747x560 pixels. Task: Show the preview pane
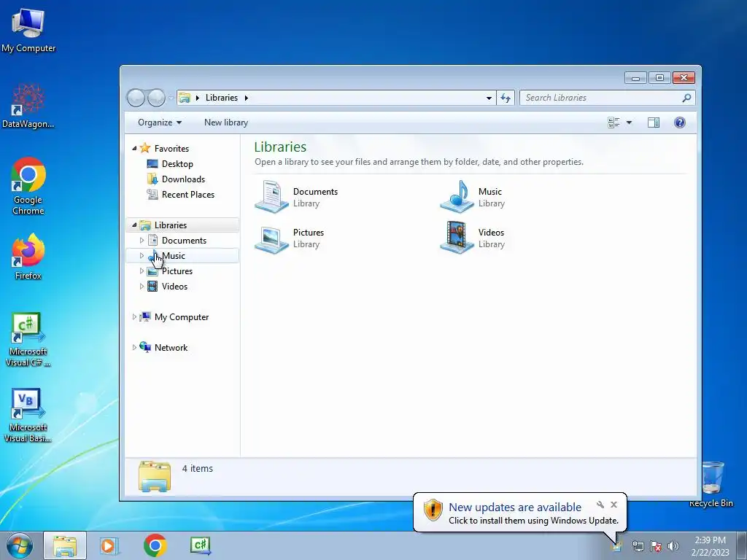[x=654, y=122]
